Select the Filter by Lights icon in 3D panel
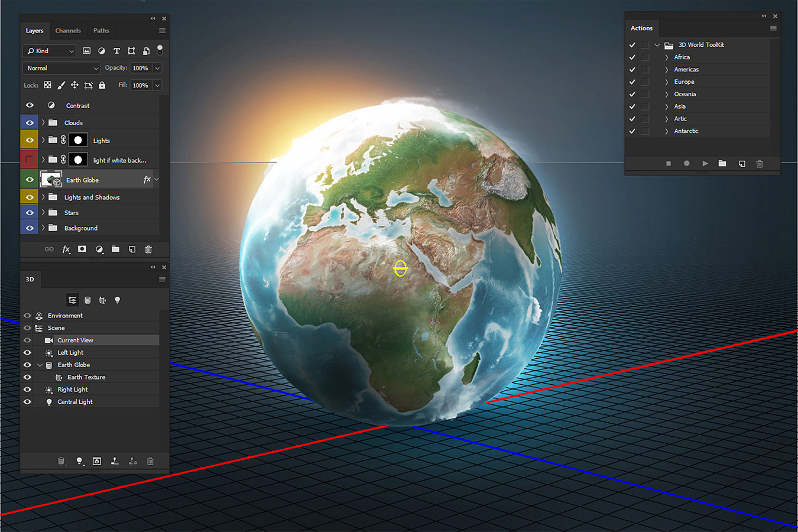This screenshot has height=532, width=798. point(117,300)
